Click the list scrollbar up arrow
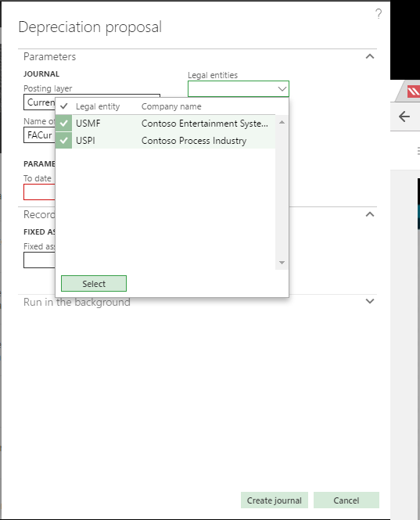 (x=282, y=122)
